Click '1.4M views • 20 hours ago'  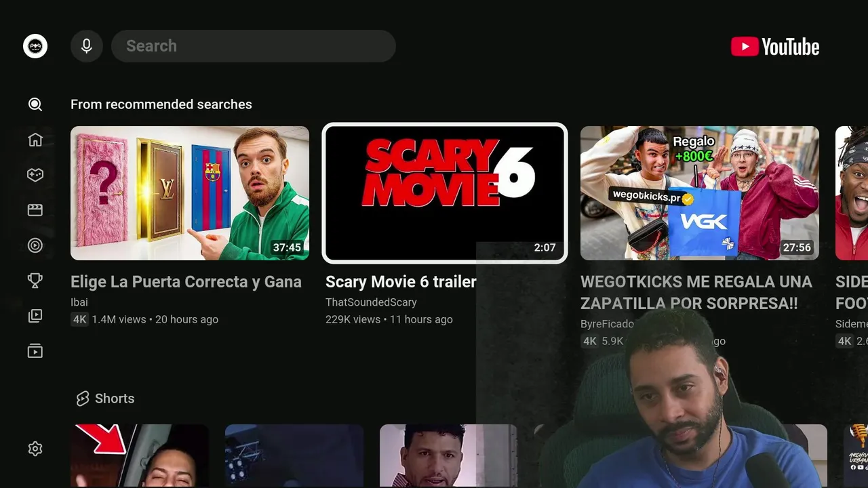tap(155, 319)
